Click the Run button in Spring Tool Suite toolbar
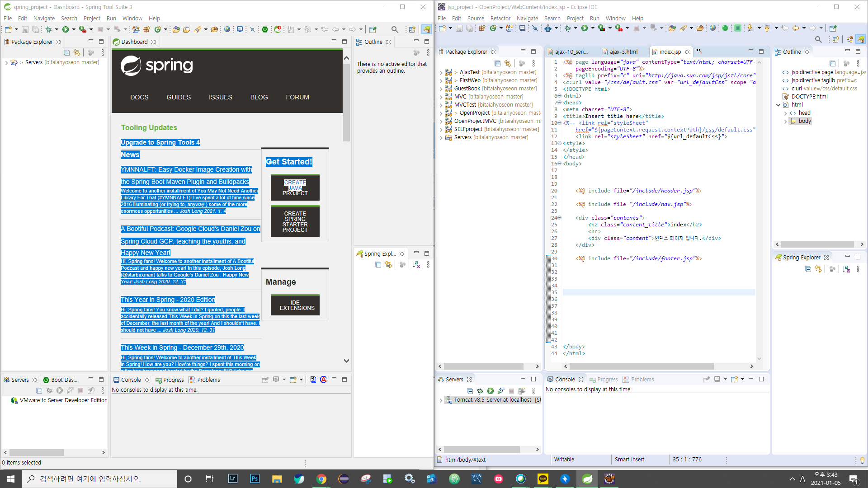Image resolution: width=868 pixels, height=488 pixels. [x=66, y=29]
